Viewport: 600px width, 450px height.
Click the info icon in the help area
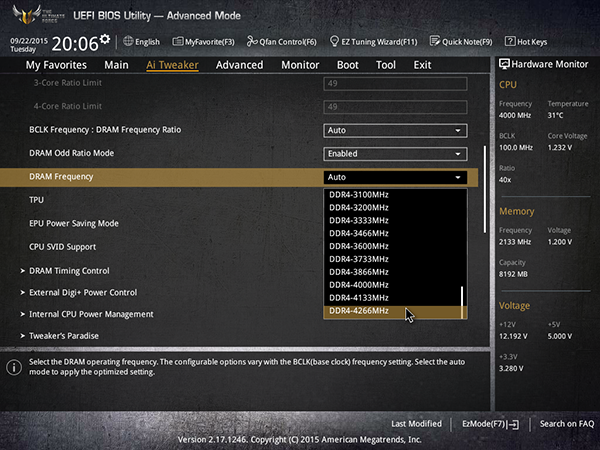[x=14, y=367]
